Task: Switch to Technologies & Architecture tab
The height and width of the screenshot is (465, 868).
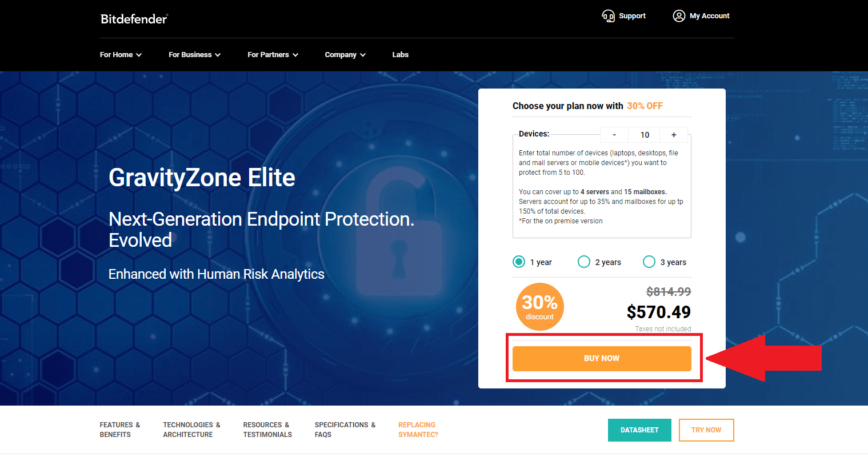Action: [191, 430]
